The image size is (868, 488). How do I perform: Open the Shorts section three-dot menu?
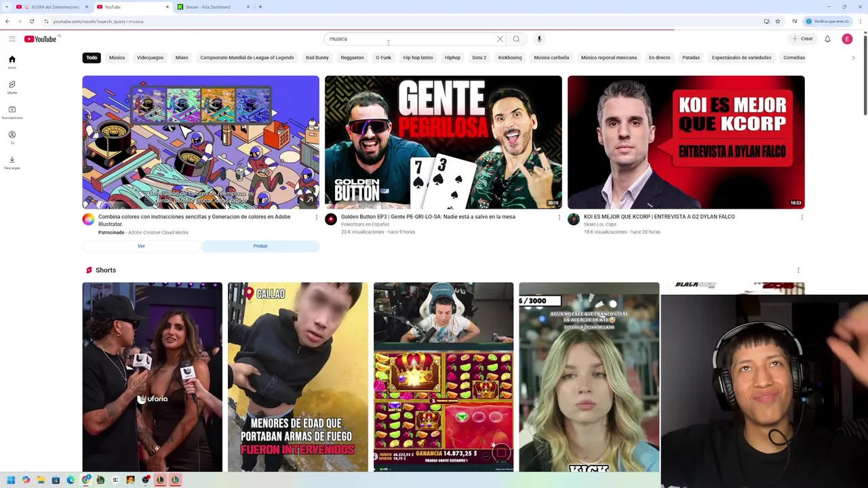798,270
